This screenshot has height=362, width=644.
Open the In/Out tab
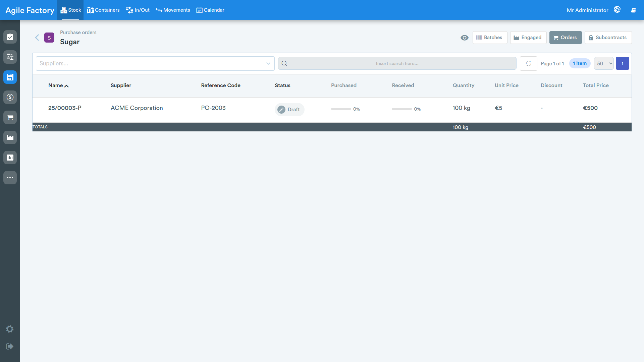click(138, 10)
